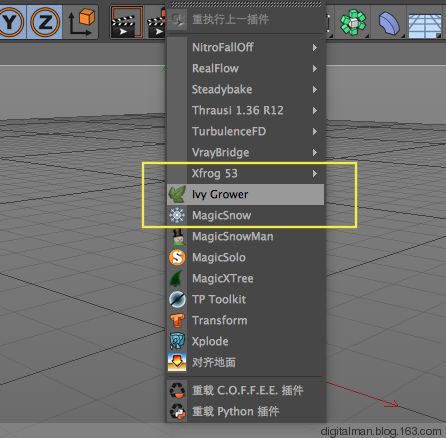The width and height of the screenshot is (446, 438).
Task: Click the Ivy Grower leaf icon
Action: pyautogui.click(x=177, y=194)
